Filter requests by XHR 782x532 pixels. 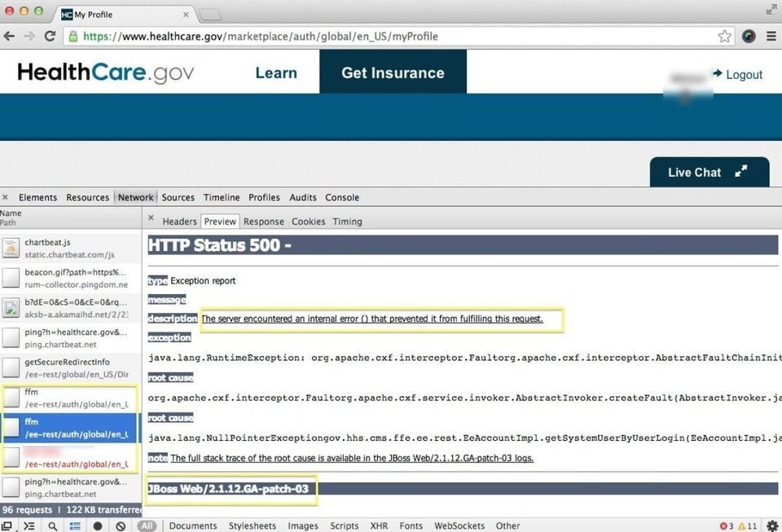point(379,525)
